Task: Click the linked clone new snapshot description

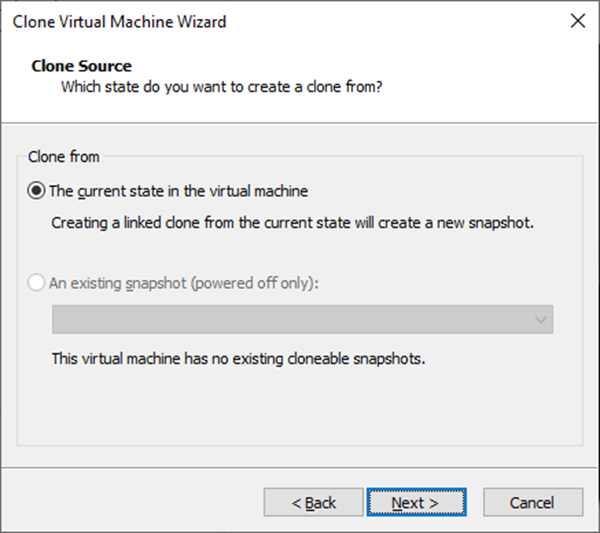Action: tap(293, 222)
